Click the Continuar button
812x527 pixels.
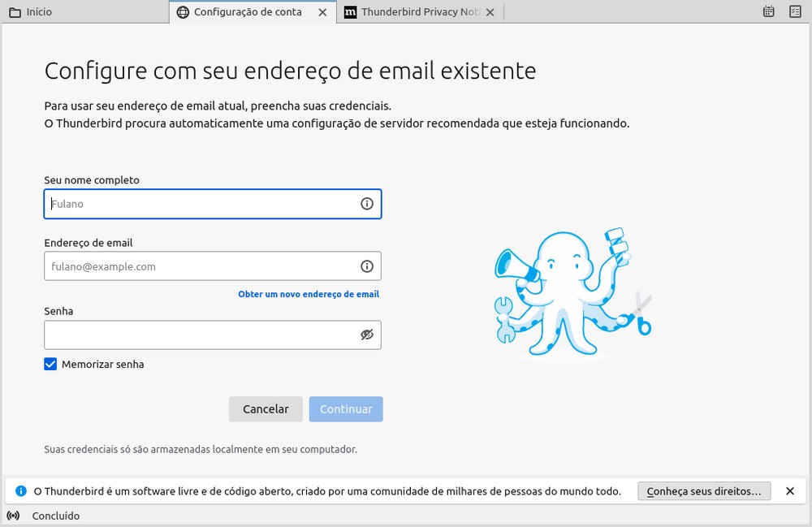346,409
